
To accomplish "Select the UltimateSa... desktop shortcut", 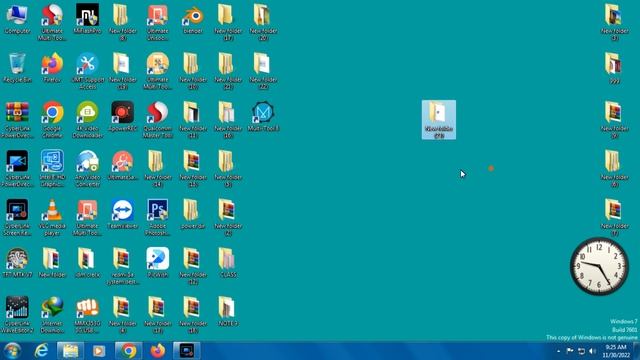I will tap(122, 165).
